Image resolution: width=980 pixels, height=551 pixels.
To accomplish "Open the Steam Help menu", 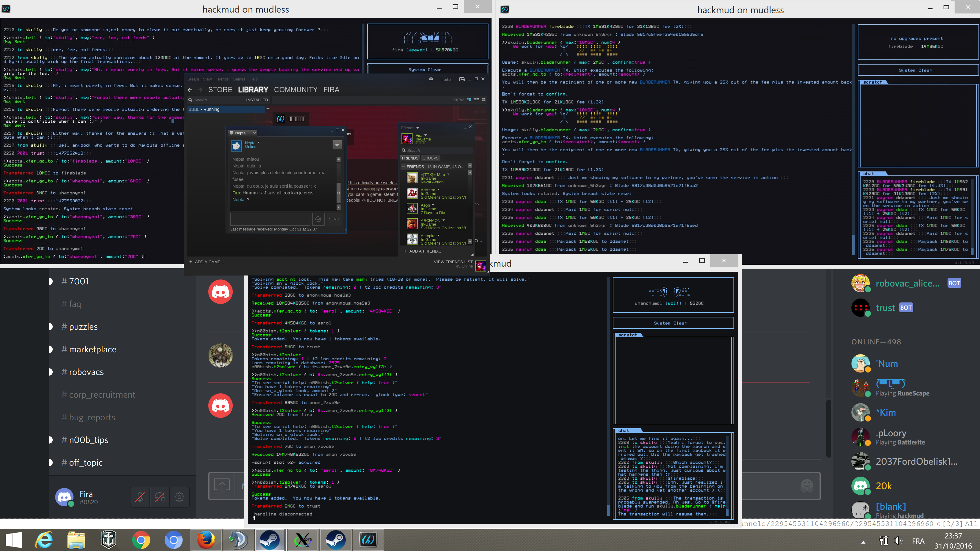I will (x=253, y=79).
